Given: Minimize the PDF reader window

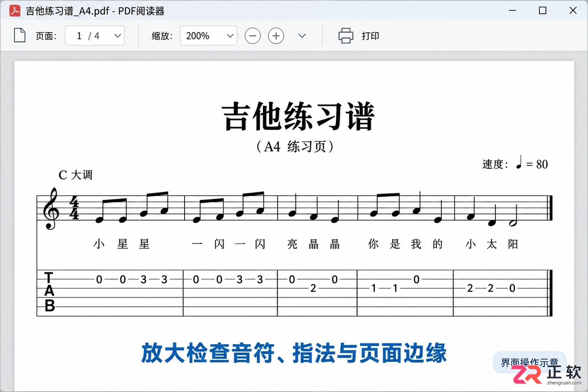Looking at the screenshot, I should (512, 11).
